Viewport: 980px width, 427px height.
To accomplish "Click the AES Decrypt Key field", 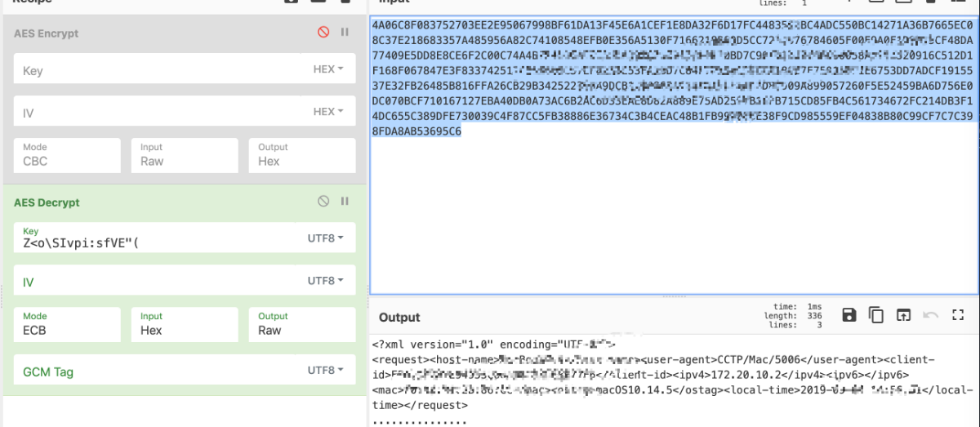I will click(155, 244).
